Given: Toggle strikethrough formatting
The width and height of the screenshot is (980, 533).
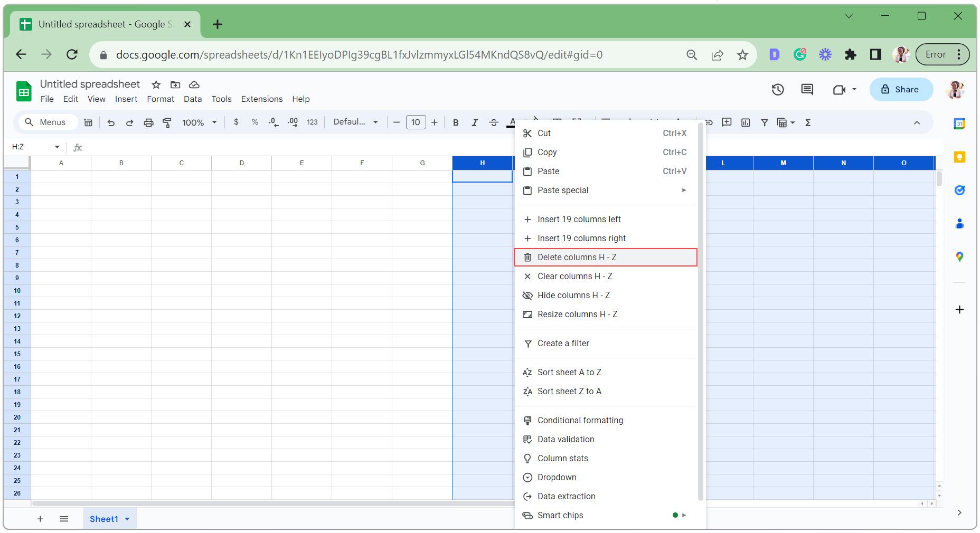Looking at the screenshot, I should pyautogui.click(x=494, y=122).
